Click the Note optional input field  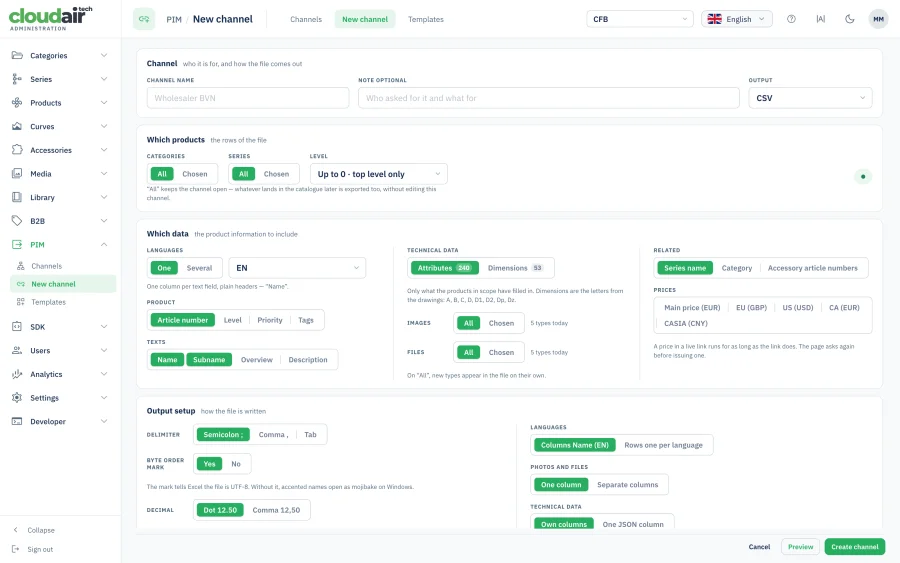[549, 98]
